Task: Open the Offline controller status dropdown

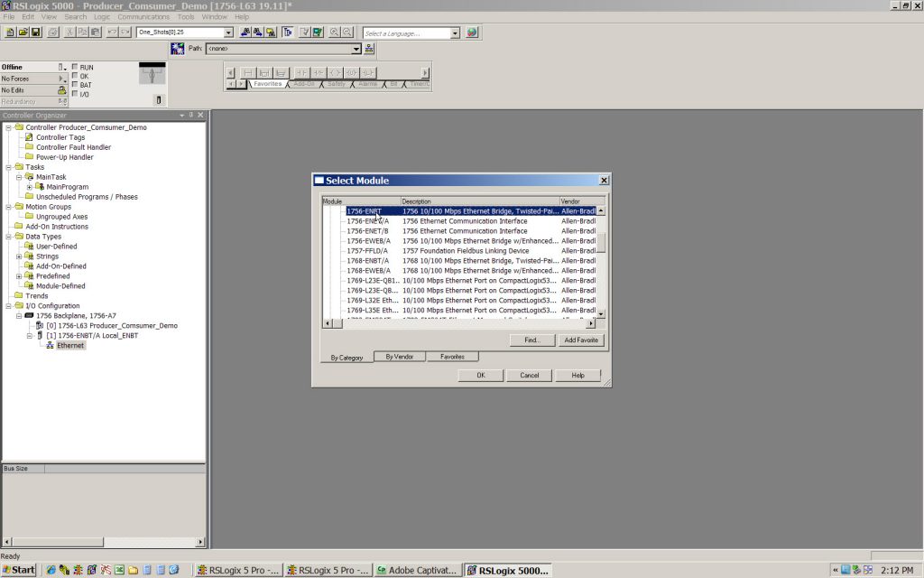Action: pos(62,67)
